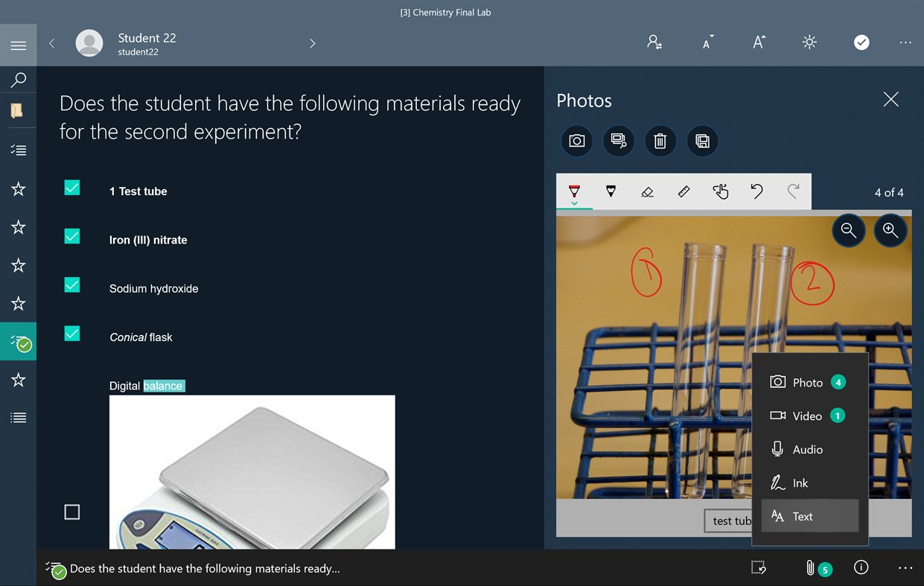Choose the eraser tool in ink toolbar
This screenshot has height=586, width=924.
point(647,191)
